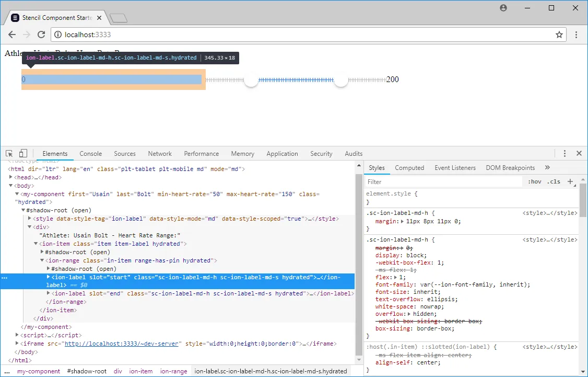Open the localhost:3333/~dev-server iframe link
Viewport: 588px width, 377px height.
click(122, 344)
